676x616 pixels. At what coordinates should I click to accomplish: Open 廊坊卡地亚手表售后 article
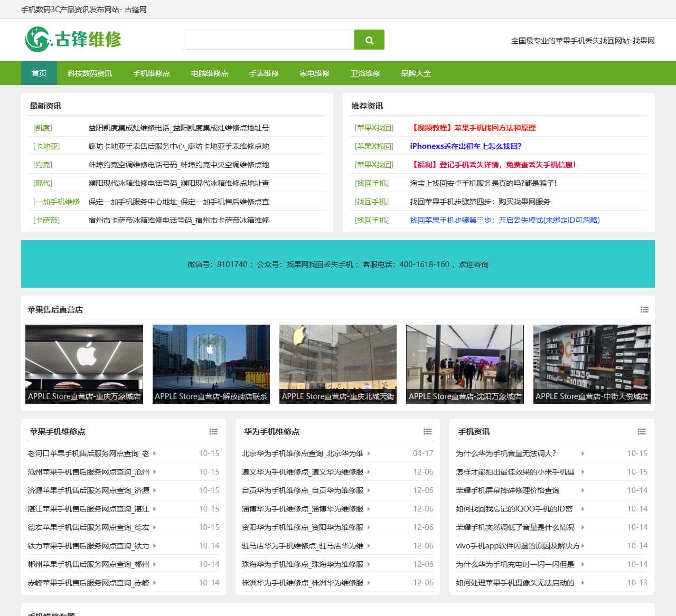click(x=179, y=146)
